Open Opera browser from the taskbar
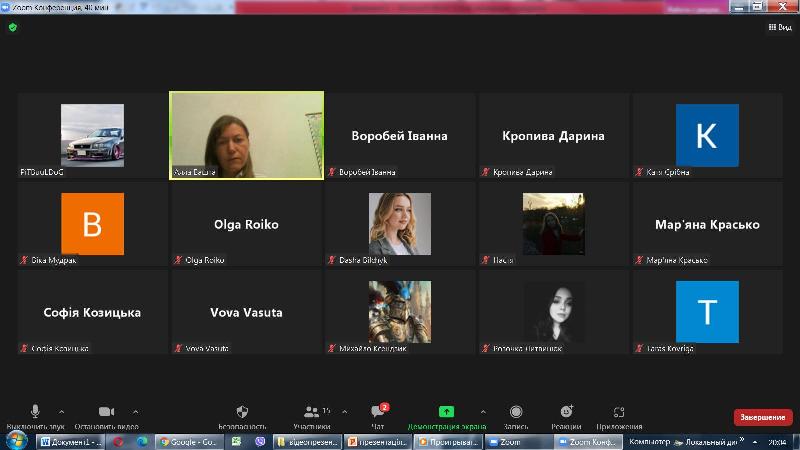The image size is (800, 450). click(118, 442)
